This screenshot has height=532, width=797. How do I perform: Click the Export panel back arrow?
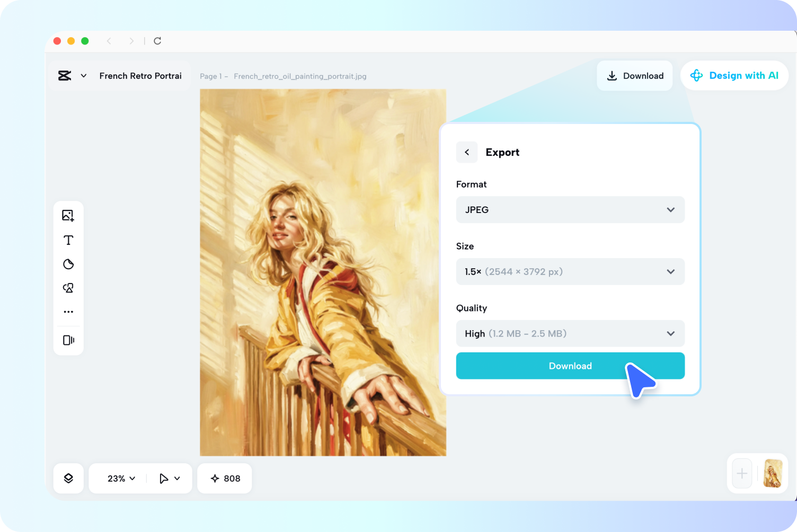[466, 152]
